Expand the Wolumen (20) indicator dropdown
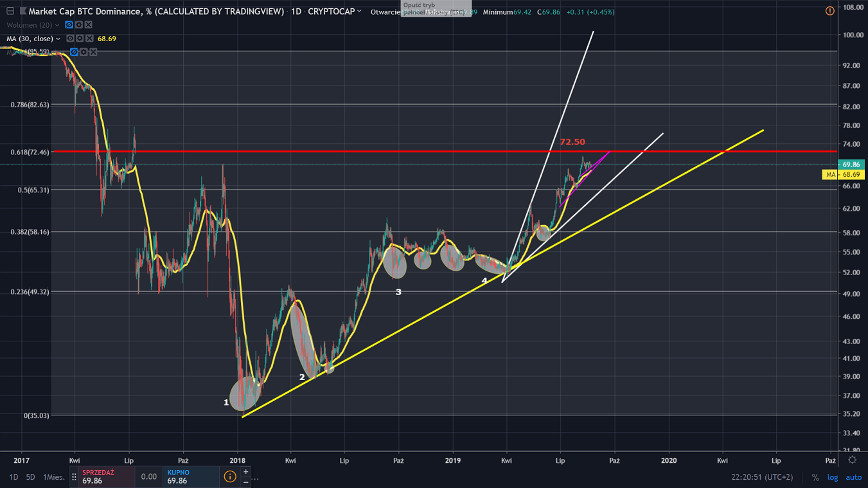The height and width of the screenshot is (488, 868). 57,25
